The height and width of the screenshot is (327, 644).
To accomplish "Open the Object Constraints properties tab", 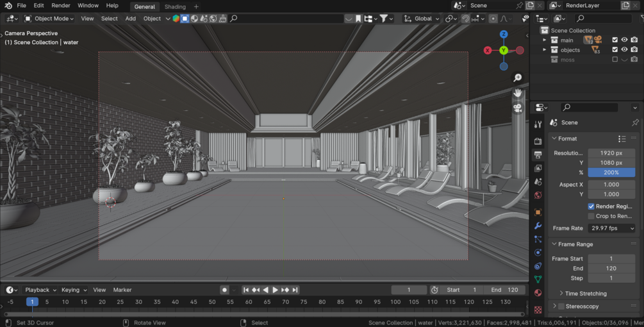I will pyautogui.click(x=538, y=266).
